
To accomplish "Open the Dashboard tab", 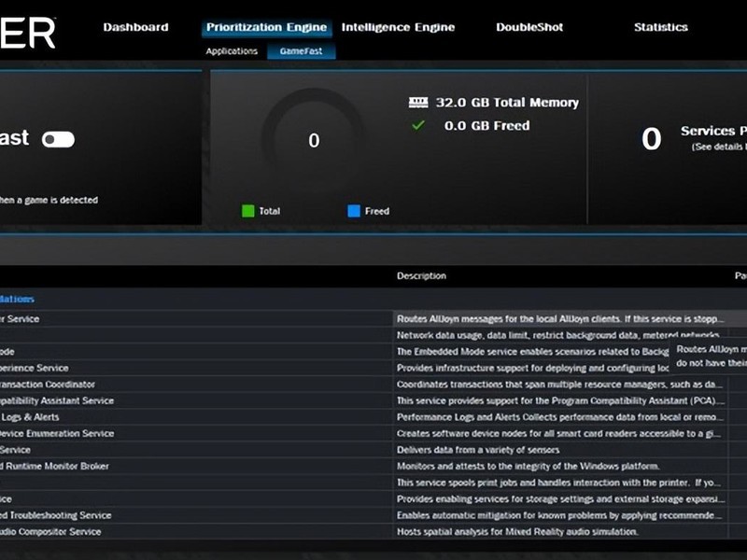I will click(x=135, y=27).
